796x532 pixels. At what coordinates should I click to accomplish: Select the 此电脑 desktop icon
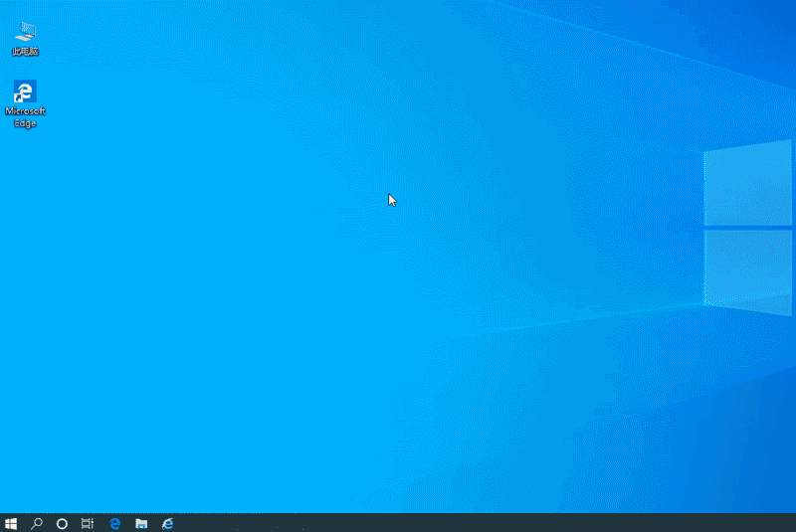coord(25,33)
